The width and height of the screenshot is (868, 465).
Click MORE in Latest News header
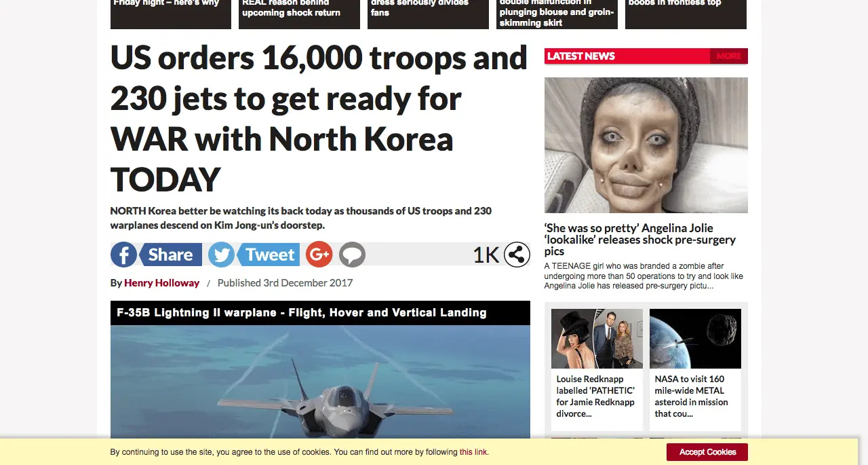(x=728, y=56)
